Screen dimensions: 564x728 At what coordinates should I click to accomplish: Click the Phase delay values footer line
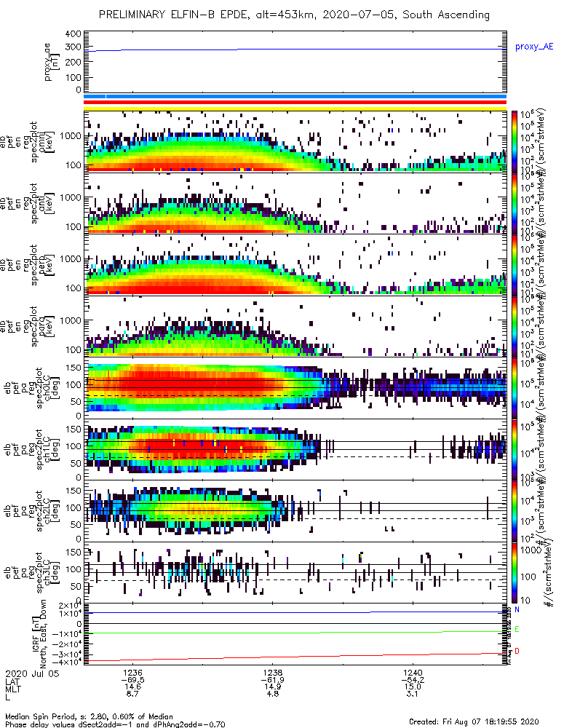[x=115, y=724]
